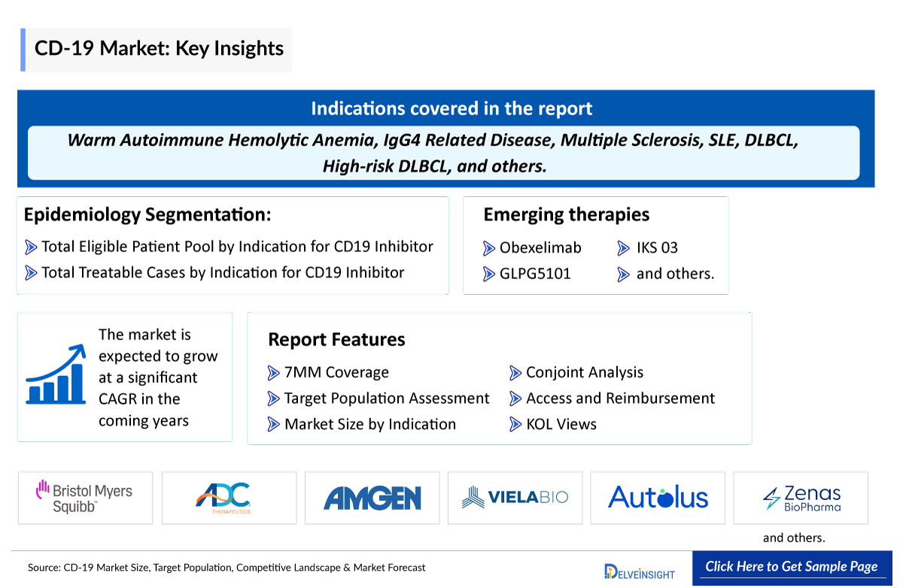
Task: Click Here to Get Sample Page button
Action: click(792, 567)
